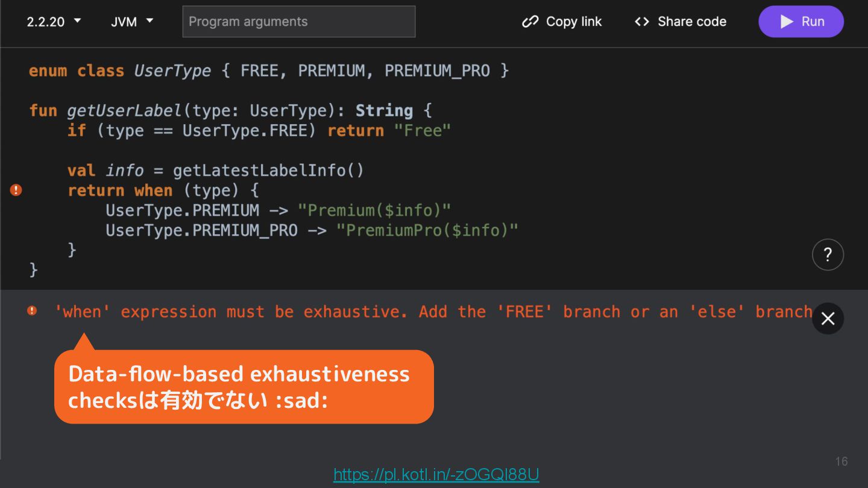The height and width of the screenshot is (488, 868).
Task: Click the orange data-flow exhaustiveness callout
Action: (x=244, y=387)
